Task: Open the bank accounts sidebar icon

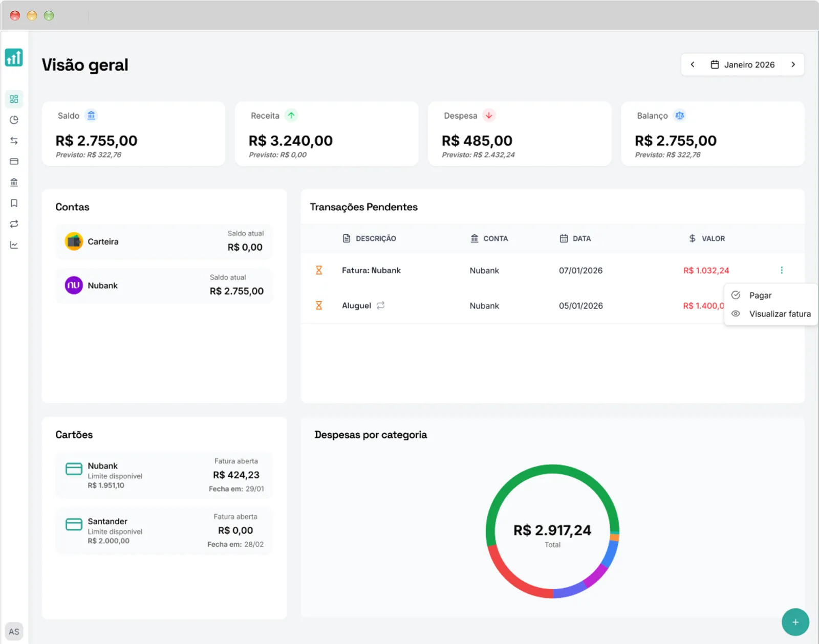Action: 14,183
